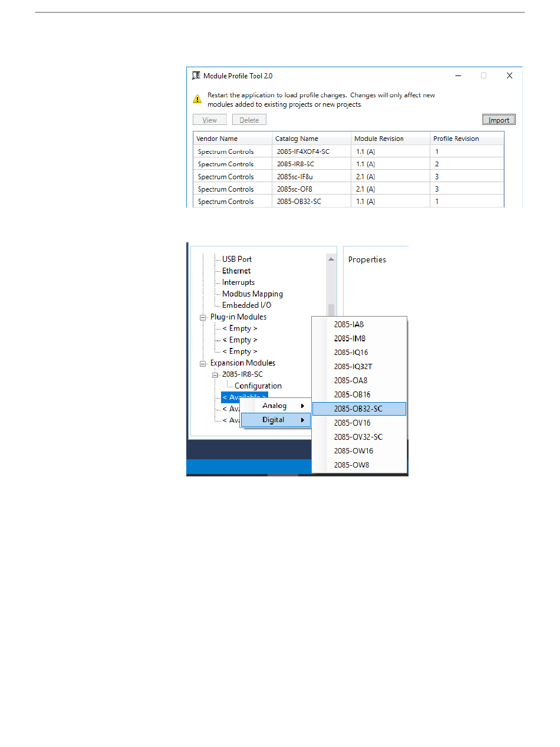Screen dimensions: 560x747
Task: Click the Module Profile Tool title bar icon
Action: pos(196,75)
